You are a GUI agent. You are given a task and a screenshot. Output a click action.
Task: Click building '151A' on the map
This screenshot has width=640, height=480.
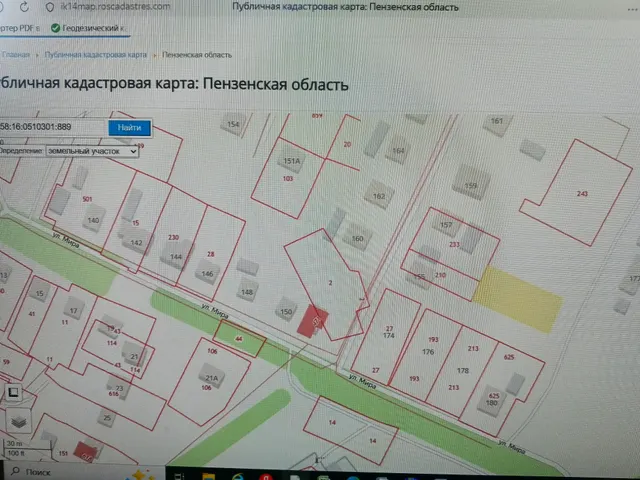pos(291,160)
